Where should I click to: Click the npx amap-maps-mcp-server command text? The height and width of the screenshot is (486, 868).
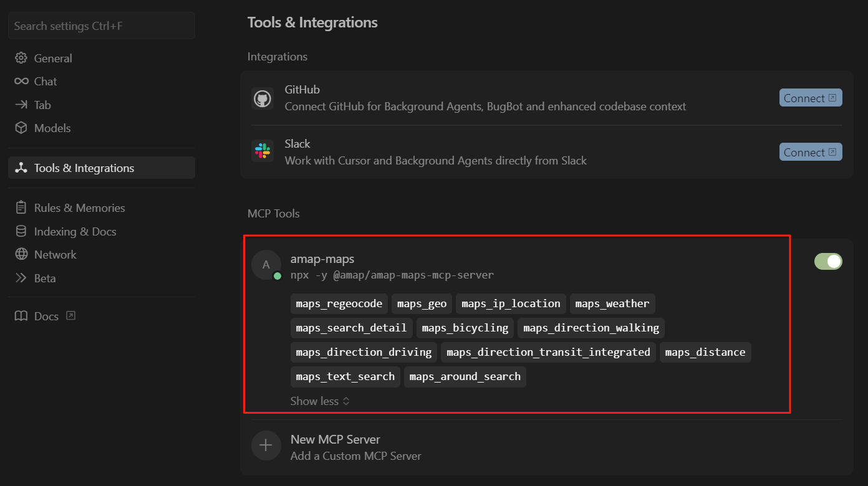(x=392, y=275)
